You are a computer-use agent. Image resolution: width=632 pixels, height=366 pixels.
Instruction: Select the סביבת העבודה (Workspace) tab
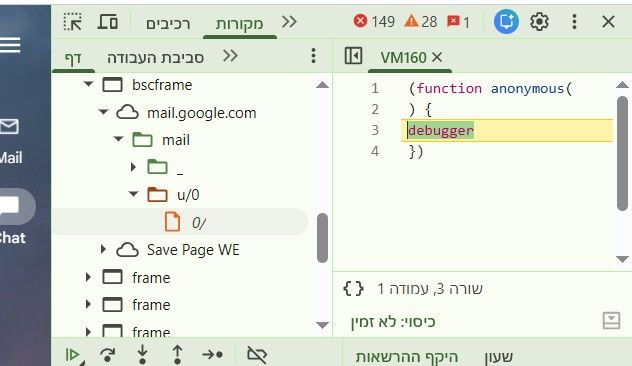155,57
